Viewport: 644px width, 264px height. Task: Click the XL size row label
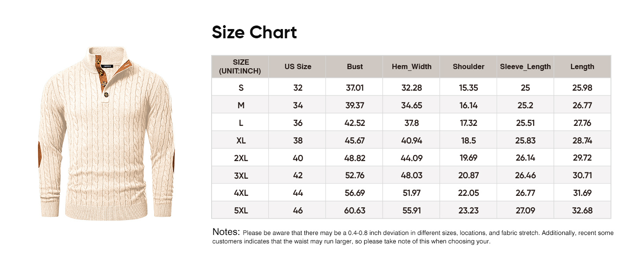coord(241,141)
